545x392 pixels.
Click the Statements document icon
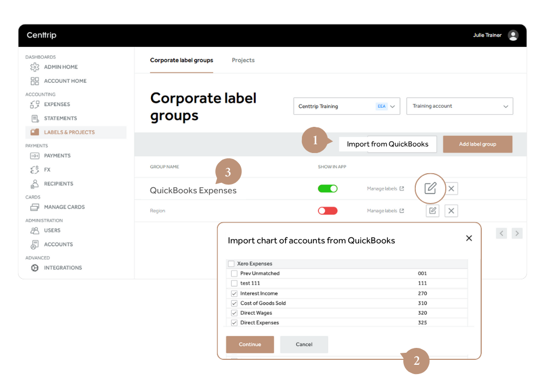tap(35, 119)
